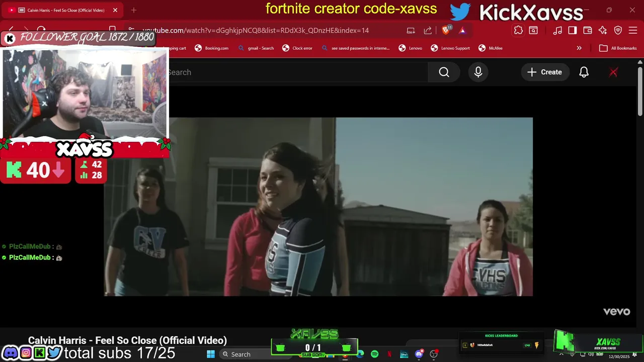This screenshot has width=644, height=362.
Task: Open Netflix from the taskbar
Action: 389,354
